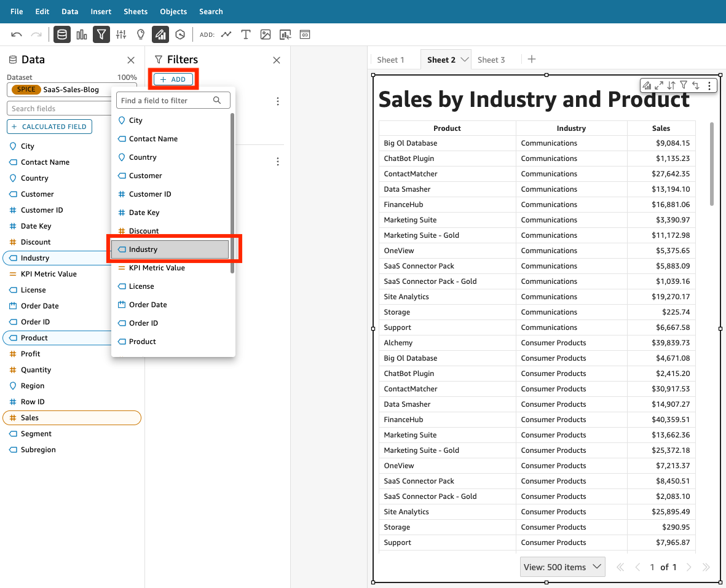726x588 pixels.
Task: Click the visual's swap rows-columns icon
Action: click(x=695, y=85)
